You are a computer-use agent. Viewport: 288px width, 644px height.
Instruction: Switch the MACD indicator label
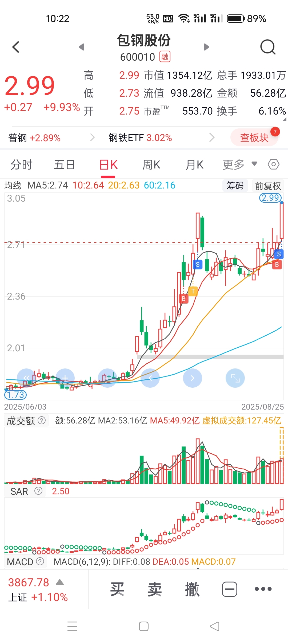20,562
